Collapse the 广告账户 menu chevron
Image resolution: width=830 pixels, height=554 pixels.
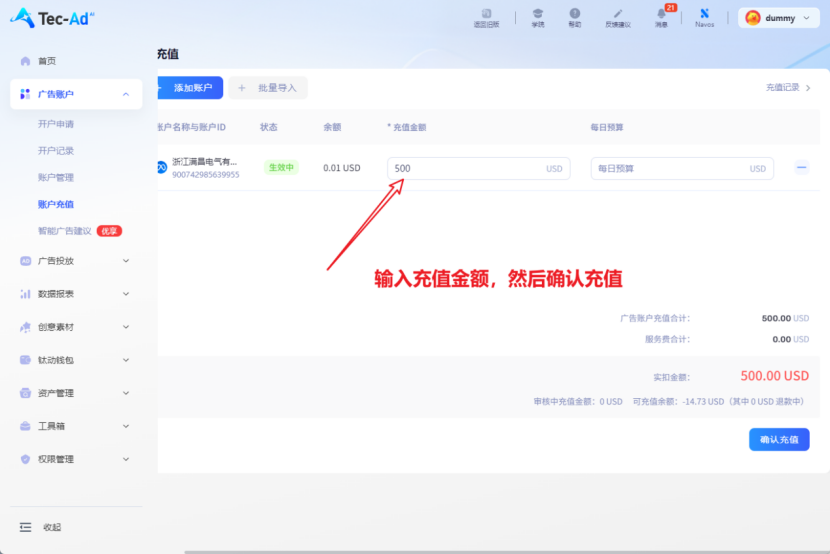coord(126,94)
